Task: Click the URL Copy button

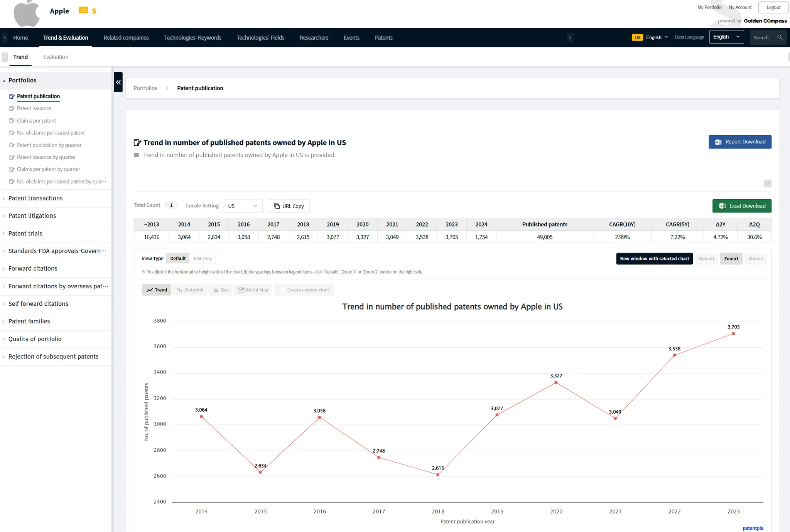Action: (289, 206)
